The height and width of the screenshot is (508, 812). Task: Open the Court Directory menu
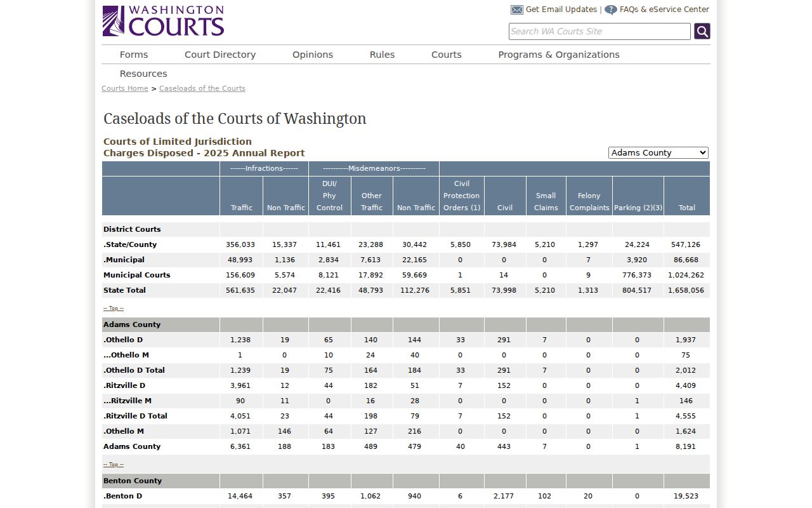pyautogui.click(x=220, y=55)
